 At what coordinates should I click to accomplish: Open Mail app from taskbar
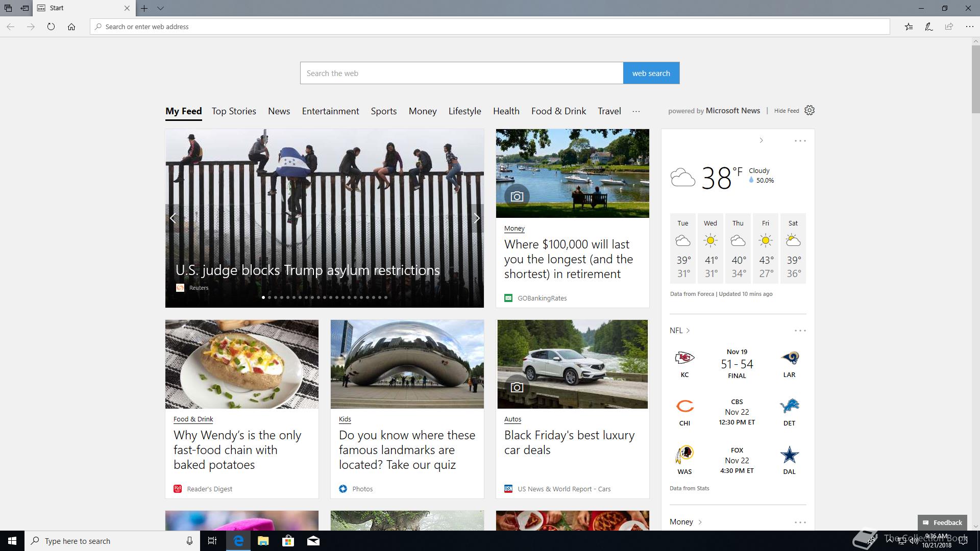tap(313, 541)
